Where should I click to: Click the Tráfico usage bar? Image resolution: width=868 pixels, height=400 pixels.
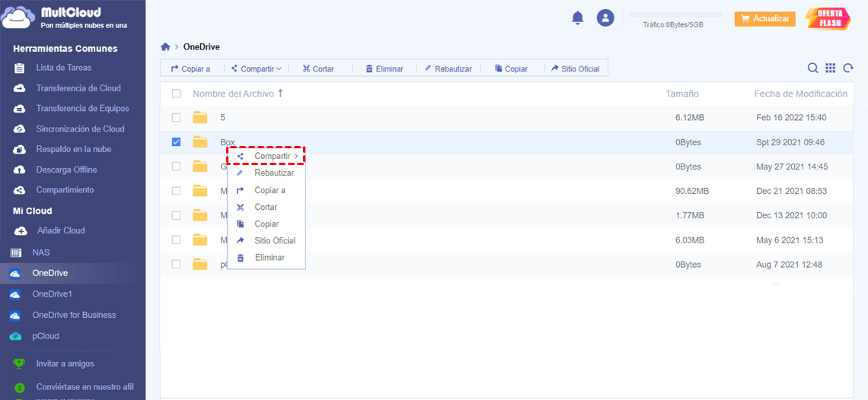pos(675,14)
